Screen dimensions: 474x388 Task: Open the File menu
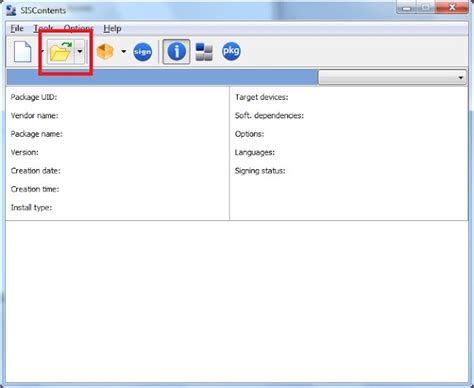point(17,29)
